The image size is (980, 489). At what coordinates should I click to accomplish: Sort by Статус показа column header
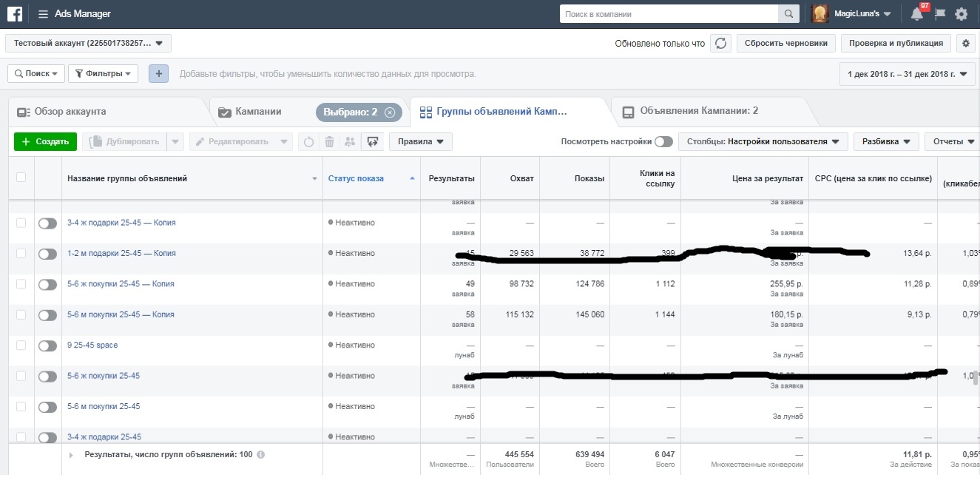pos(371,178)
